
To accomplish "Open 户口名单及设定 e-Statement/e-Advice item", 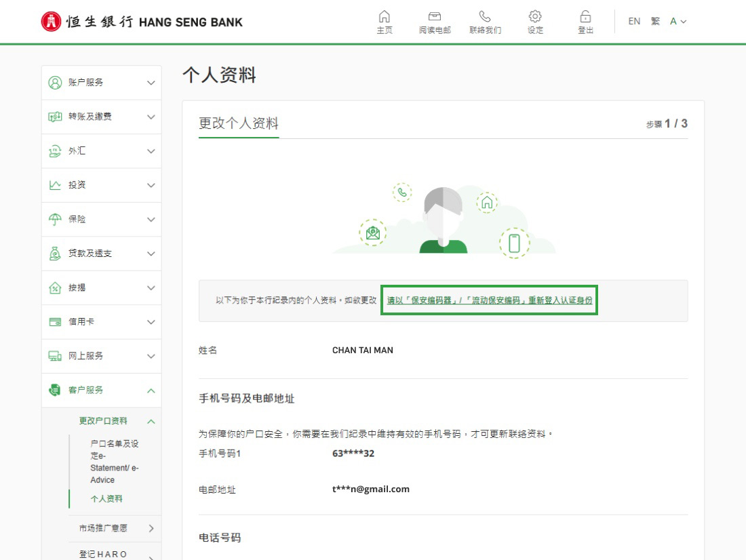I will pos(115,462).
